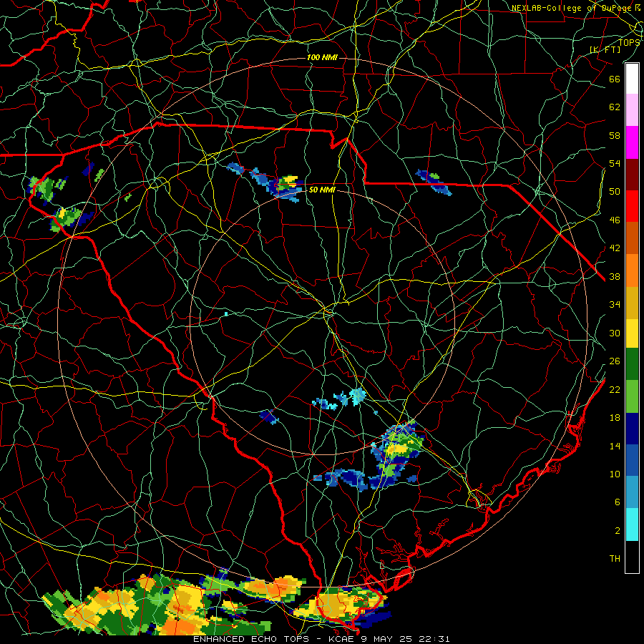Click the 2 legend value
Screen dimensions: 644x644
tap(618, 531)
